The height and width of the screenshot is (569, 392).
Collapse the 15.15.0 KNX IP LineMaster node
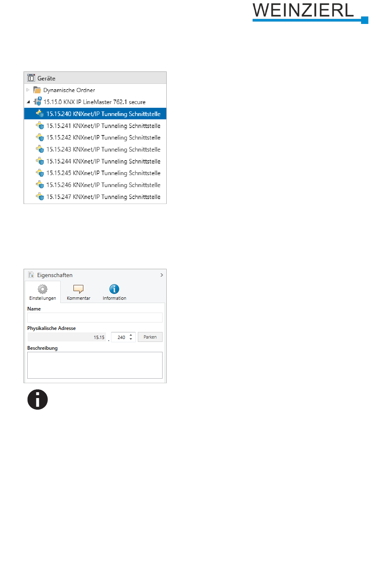[28, 102]
